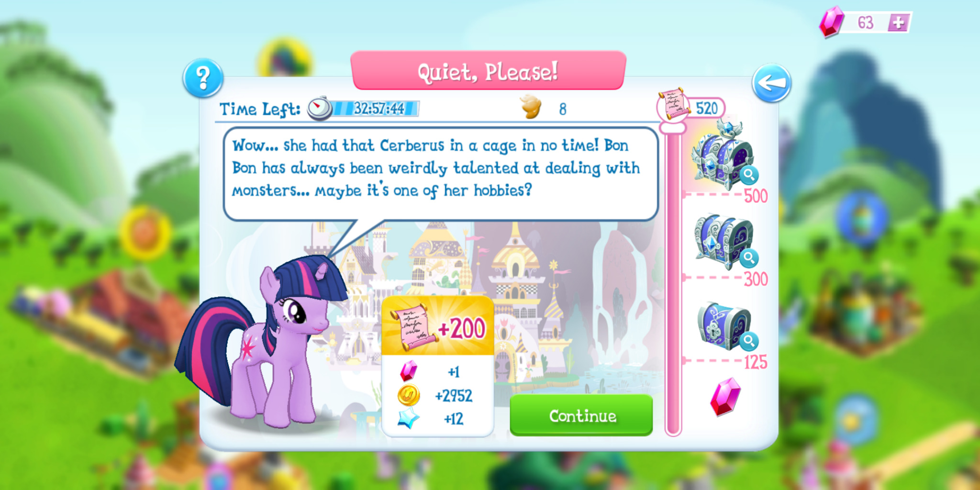The height and width of the screenshot is (490, 980).
Task: Tap the plus to add gems
Action: click(x=898, y=22)
